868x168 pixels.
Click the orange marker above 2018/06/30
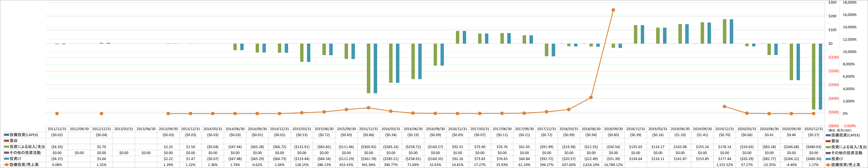[x=591, y=97]
